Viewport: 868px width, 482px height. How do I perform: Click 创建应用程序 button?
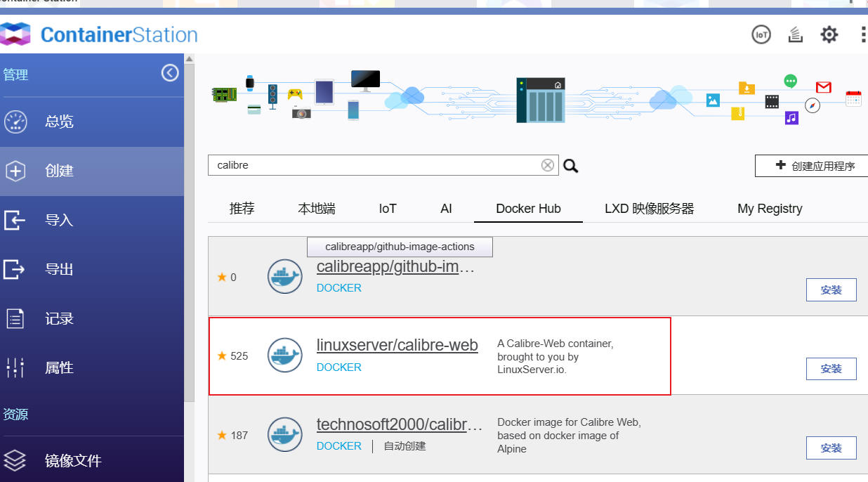[812, 166]
